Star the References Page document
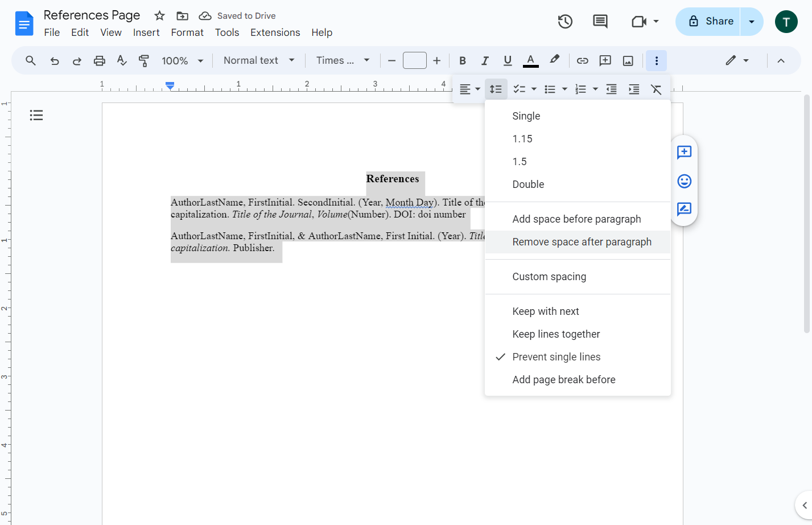812x525 pixels. point(160,16)
